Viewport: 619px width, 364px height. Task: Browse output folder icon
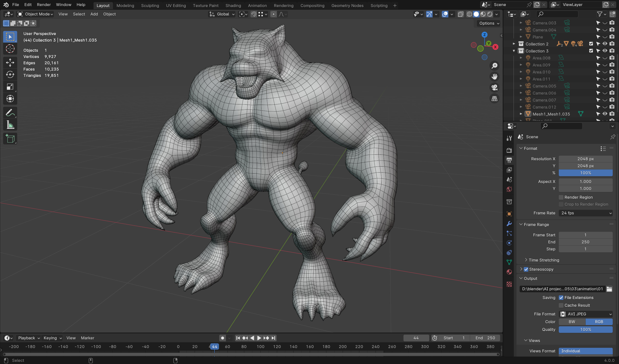point(609,289)
